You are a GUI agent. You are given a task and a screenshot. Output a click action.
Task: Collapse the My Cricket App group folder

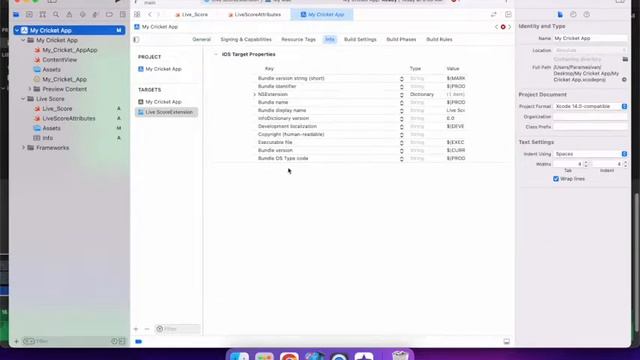pos(23,40)
